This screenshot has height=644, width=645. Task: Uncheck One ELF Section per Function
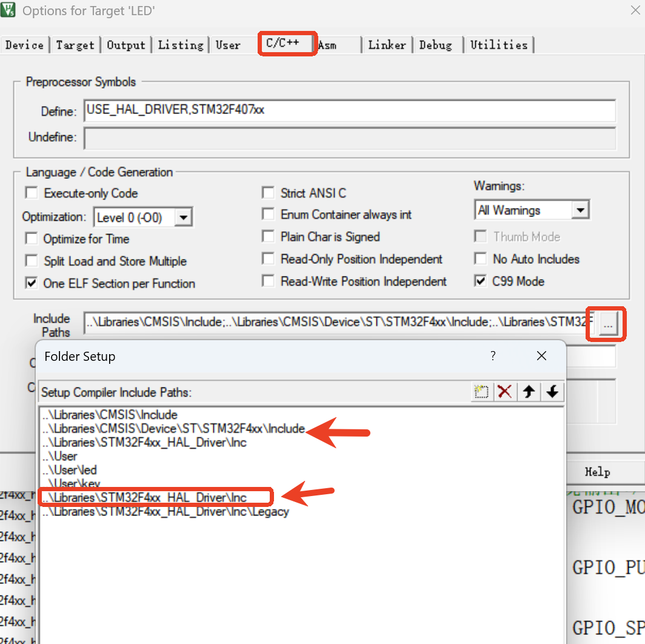pyautogui.click(x=31, y=283)
